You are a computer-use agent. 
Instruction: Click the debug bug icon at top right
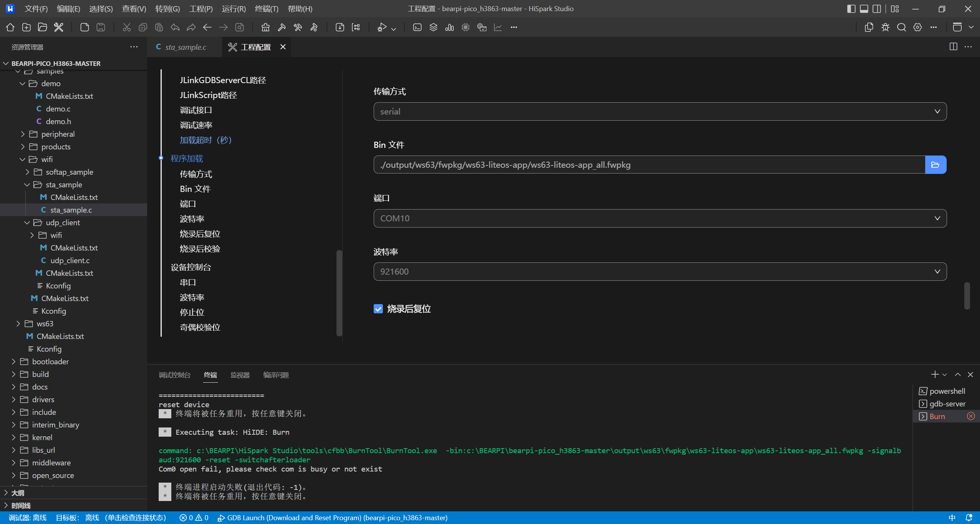pyautogui.click(x=885, y=27)
